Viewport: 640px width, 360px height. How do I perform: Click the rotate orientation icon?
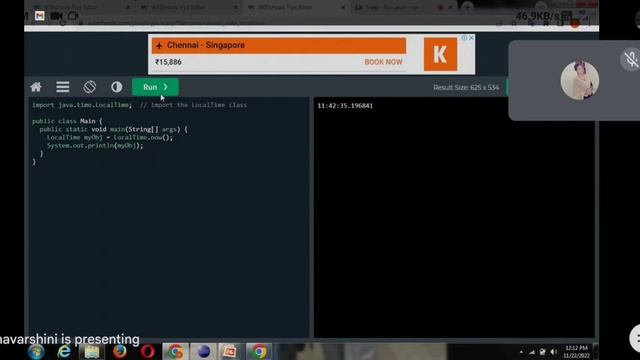pos(90,87)
